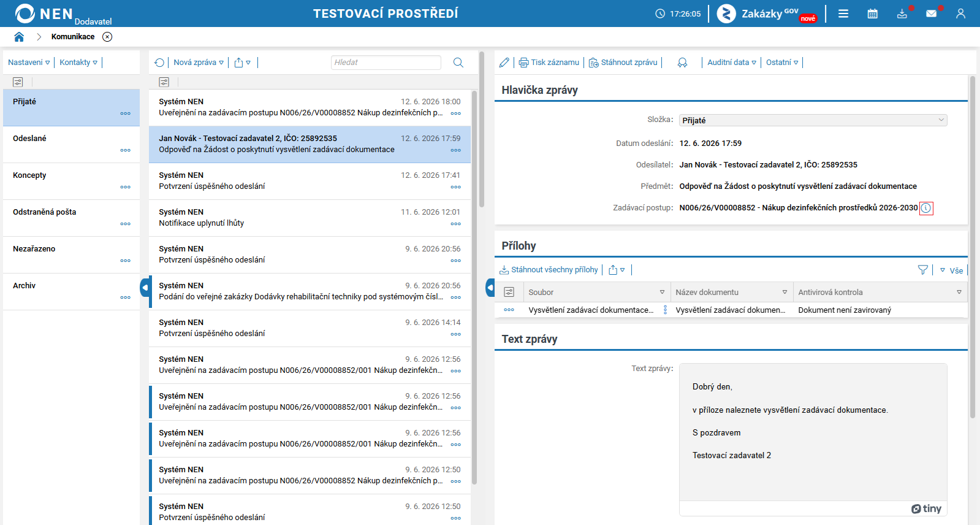Screen dimensions: 980x525
Task: Open the Kontakty dropdown
Action: tap(78, 63)
